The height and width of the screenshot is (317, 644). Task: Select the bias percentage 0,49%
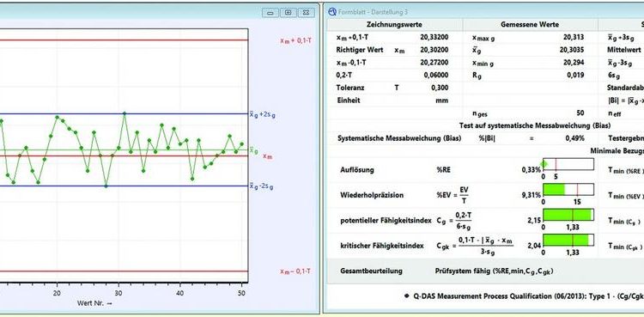575,138
